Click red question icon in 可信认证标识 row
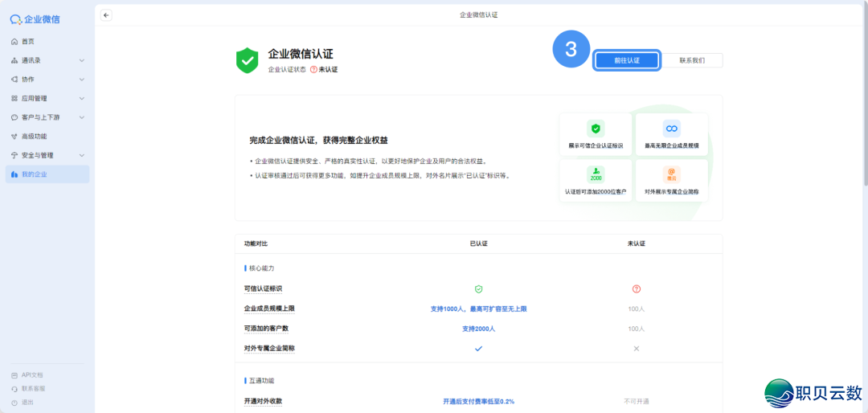 [637, 289]
